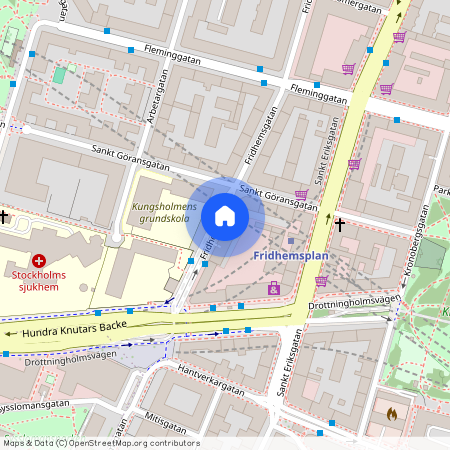
Task: Select the Kungsholmens grundskola label
Action: pyautogui.click(x=164, y=213)
